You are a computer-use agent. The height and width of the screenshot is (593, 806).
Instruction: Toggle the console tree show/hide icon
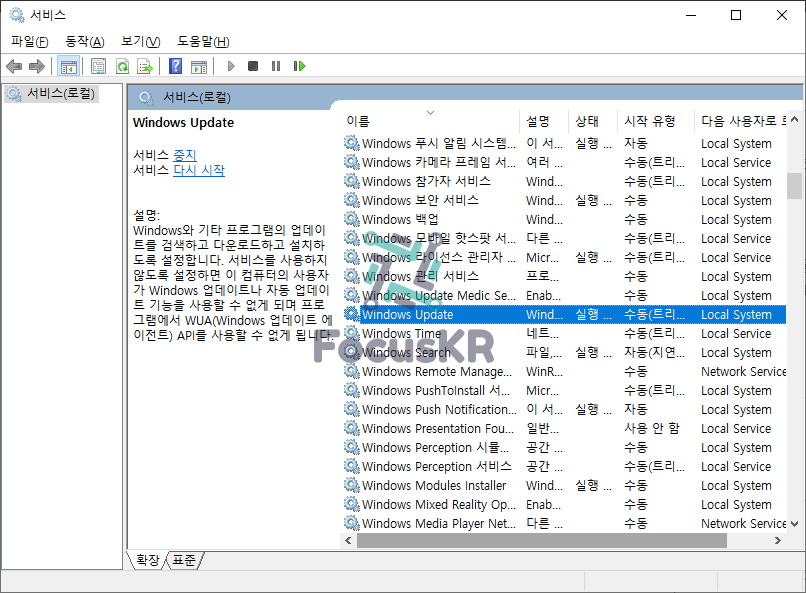[68, 66]
